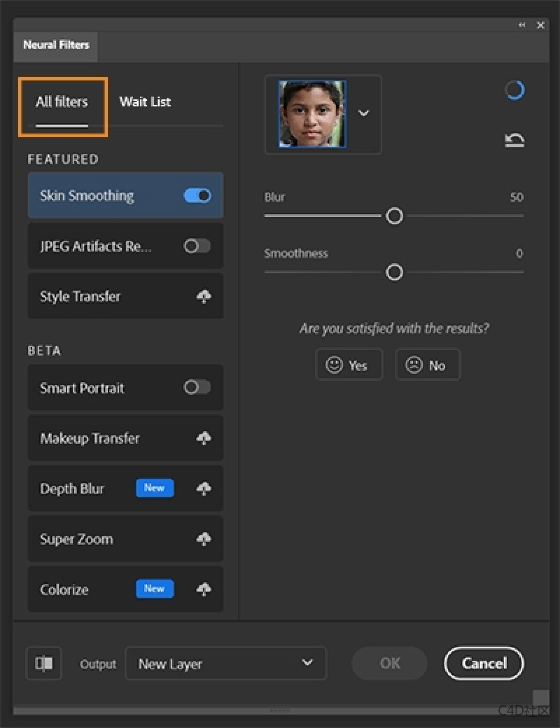Image resolution: width=560 pixels, height=728 pixels.
Task: Select the Neural Filters tab
Action: (56, 45)
